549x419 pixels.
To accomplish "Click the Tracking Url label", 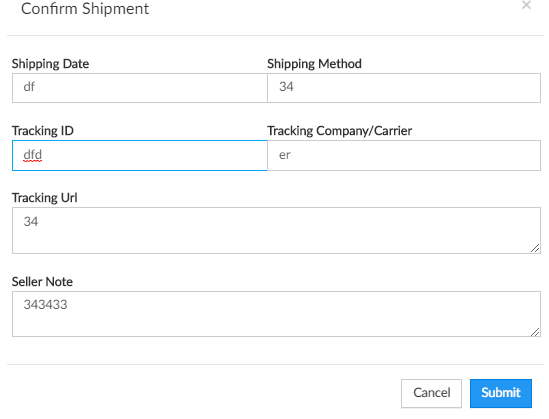I will 44,198.
